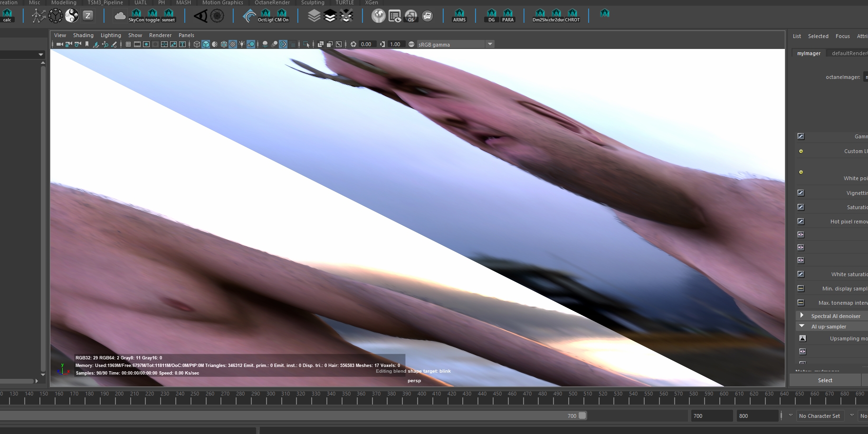
Task: Click the bookmark icon in panel toolbar
Action: pos(87,44)
